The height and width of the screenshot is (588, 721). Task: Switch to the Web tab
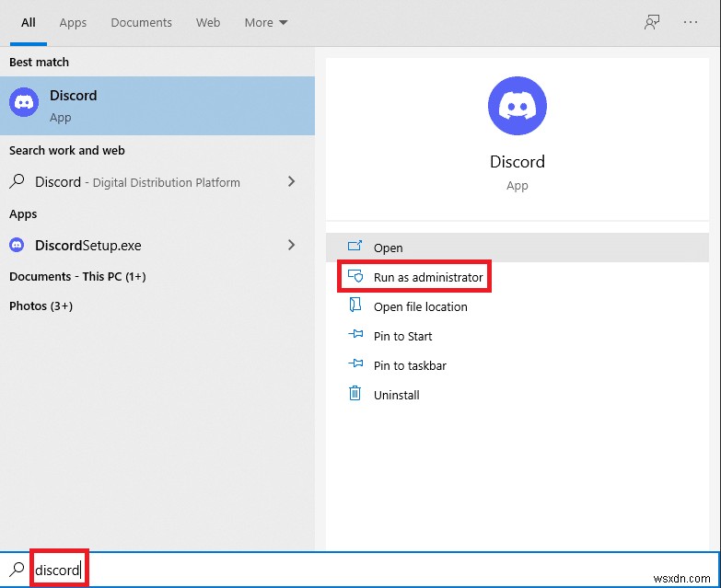(x=208, y=22)
